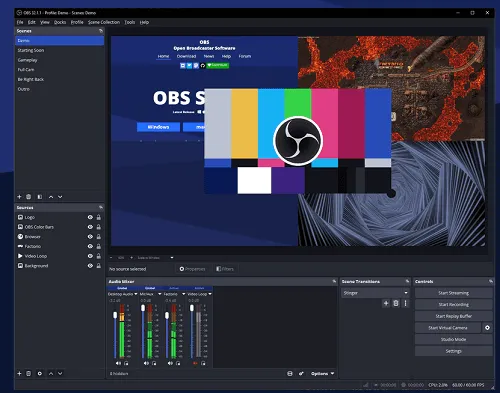
Task: Undock the Audio Mixer panel
Action: 334,281
